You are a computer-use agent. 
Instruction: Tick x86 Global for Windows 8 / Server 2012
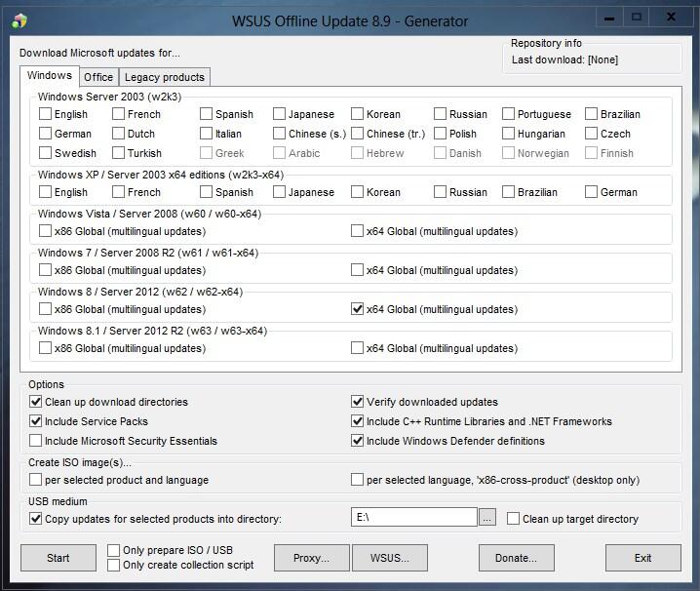click(45, 309)
